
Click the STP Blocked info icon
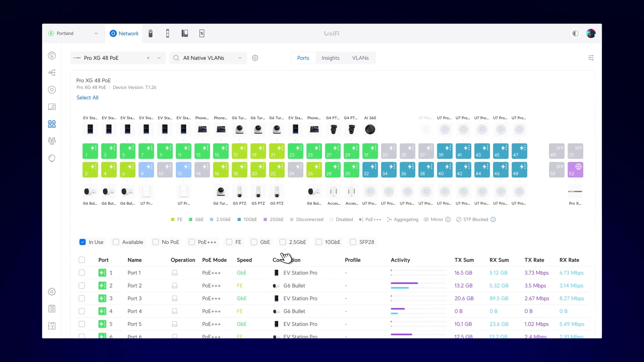pyautogui.click(x=493, y=220)
